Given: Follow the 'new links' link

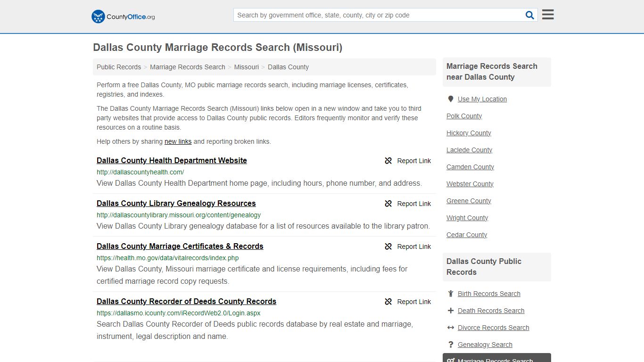Looking at the screenshot, I should point(178,141).
